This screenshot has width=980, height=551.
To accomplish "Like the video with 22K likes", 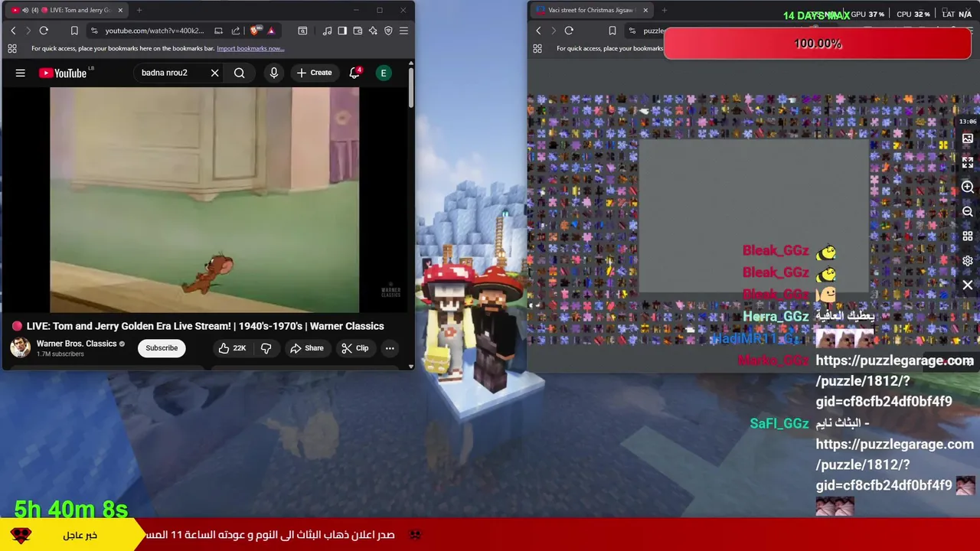I will point(231,348).
